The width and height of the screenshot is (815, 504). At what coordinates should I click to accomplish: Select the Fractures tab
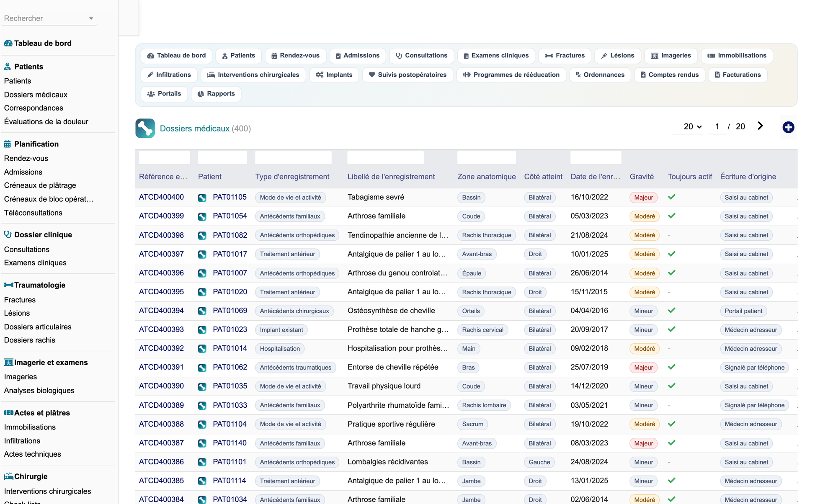tap(565, 56)
